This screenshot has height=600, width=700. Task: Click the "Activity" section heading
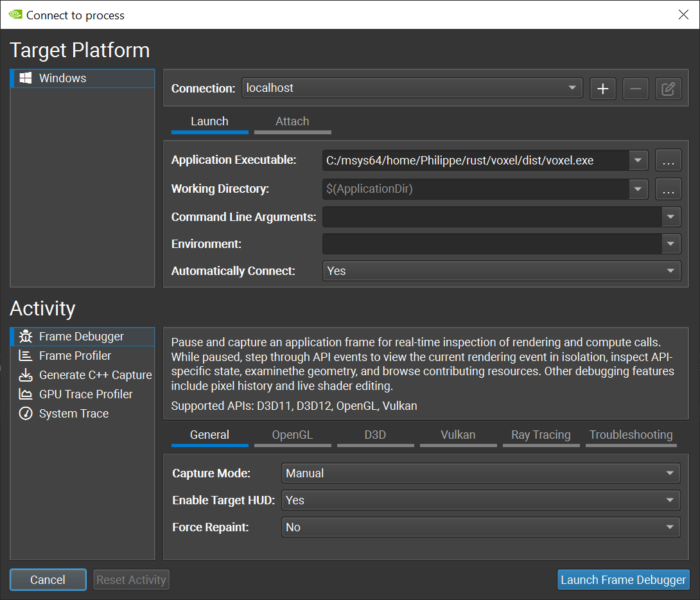[43, 308]
